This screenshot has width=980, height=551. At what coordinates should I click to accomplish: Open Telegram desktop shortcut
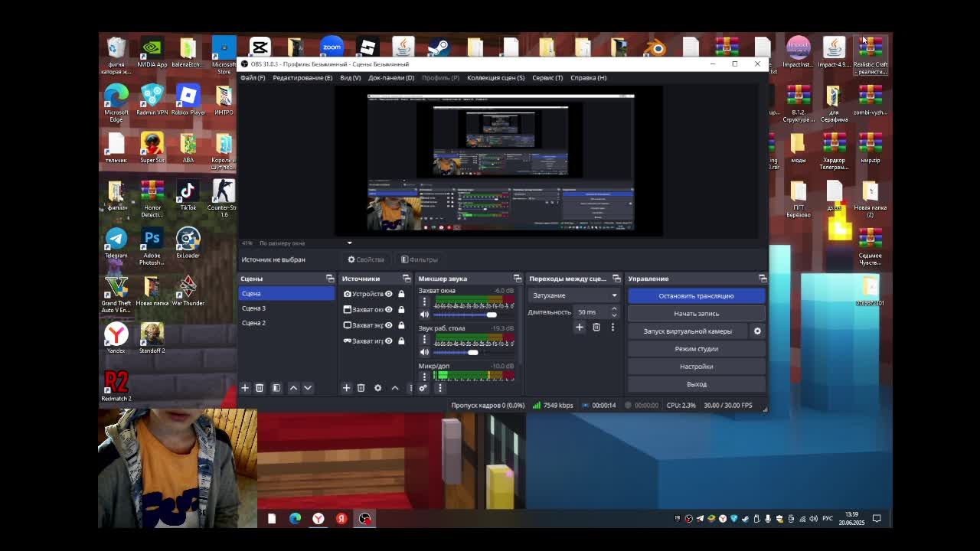116,243
